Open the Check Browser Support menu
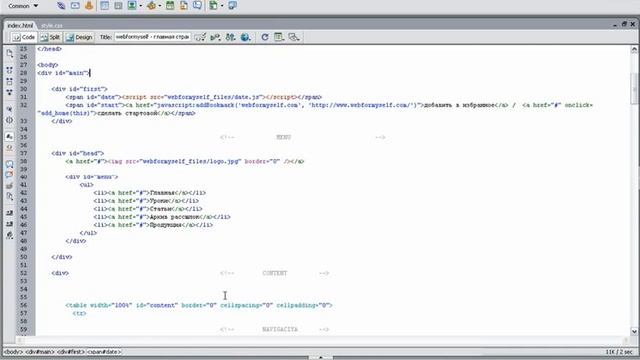Viewport: 640px width, 360px height. click(200, 37)
